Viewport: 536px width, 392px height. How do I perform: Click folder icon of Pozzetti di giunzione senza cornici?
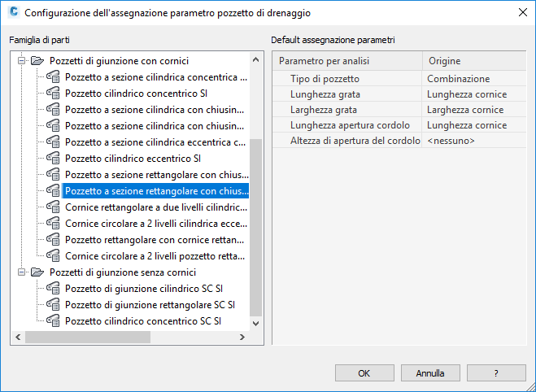[x=37, y=272]
